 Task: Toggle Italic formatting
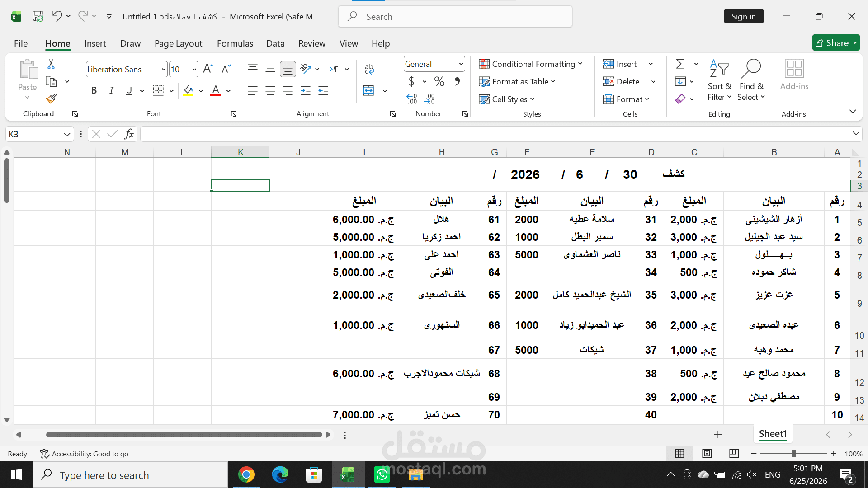(111, 90)
